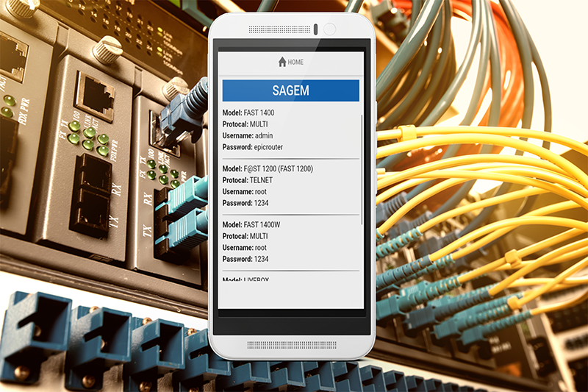Select 'Username: root' under FAST 1400W

(245, 248)
